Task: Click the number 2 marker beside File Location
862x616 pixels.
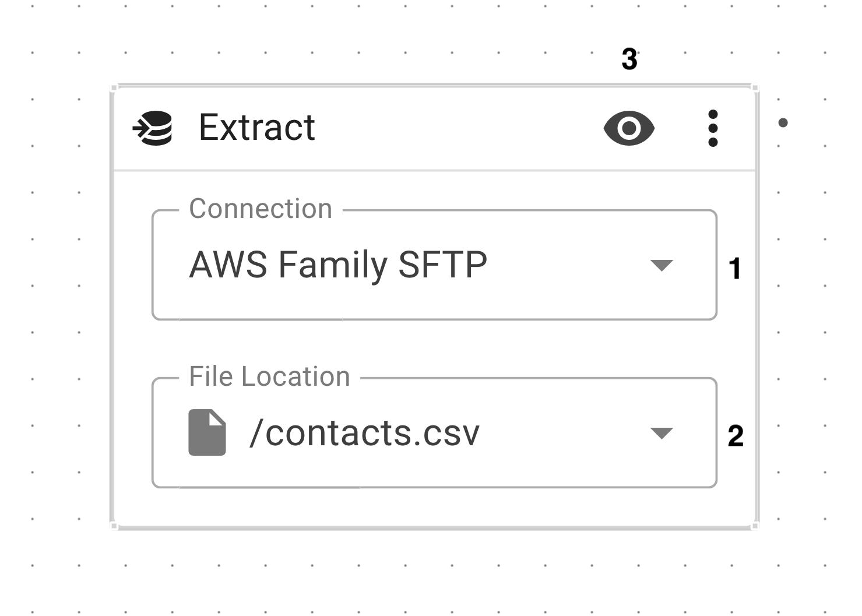Action: [736, 436]
